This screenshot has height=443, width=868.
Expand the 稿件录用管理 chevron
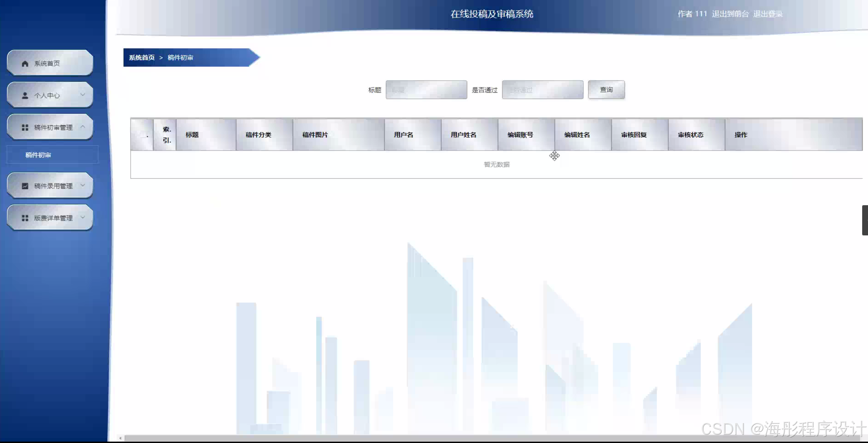(x=82, y=185)
